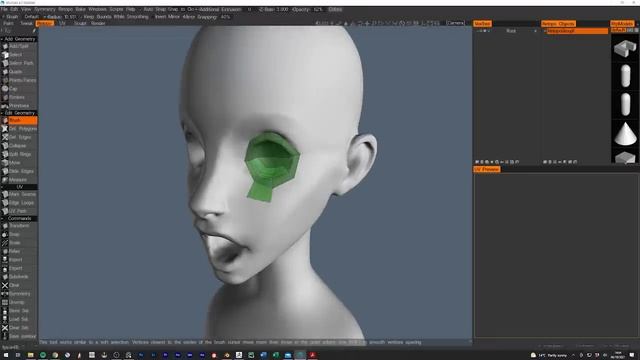Run the Import command

[19, 260]
